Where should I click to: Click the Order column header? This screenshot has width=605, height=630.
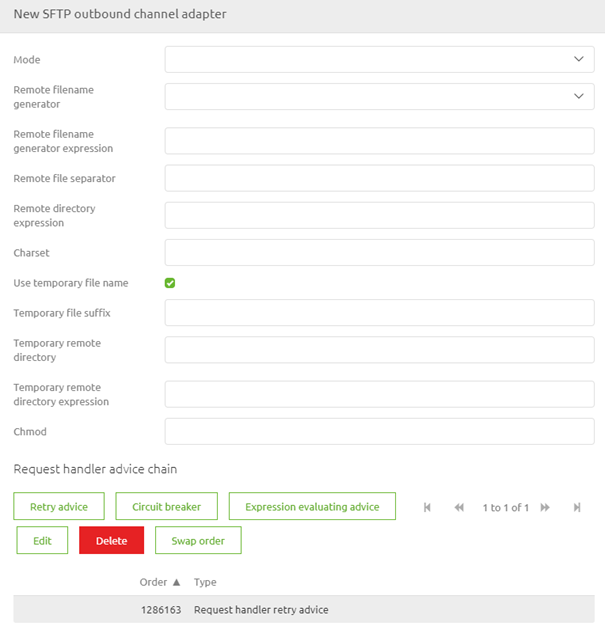(x=153, y=582)
